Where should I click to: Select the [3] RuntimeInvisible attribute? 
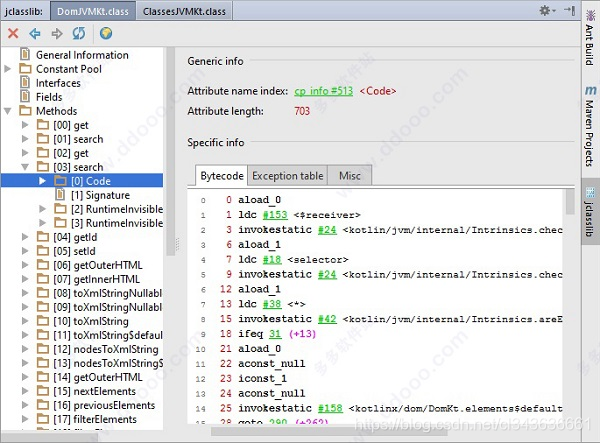117,223
